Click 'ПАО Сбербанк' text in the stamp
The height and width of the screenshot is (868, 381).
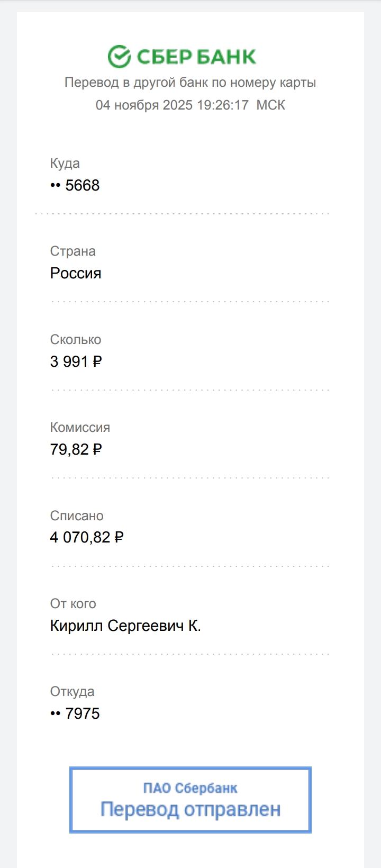coord(190,788)
